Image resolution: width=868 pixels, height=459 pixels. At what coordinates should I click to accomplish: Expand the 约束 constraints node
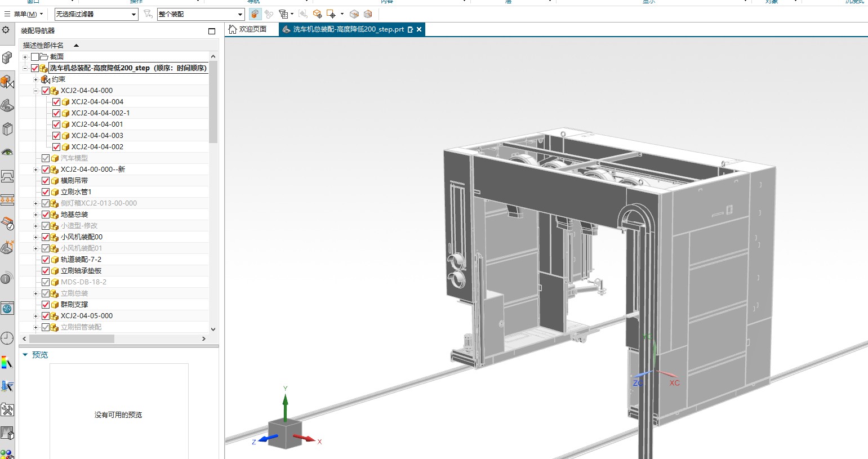click(x=35, y=79)
